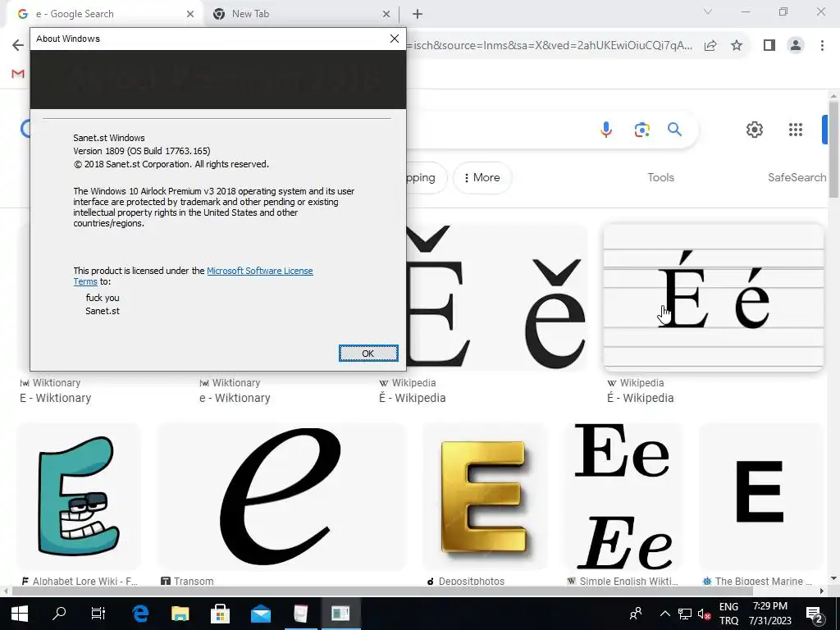
Task: Open the Chrome profile avatar
Action: [796, 46]
